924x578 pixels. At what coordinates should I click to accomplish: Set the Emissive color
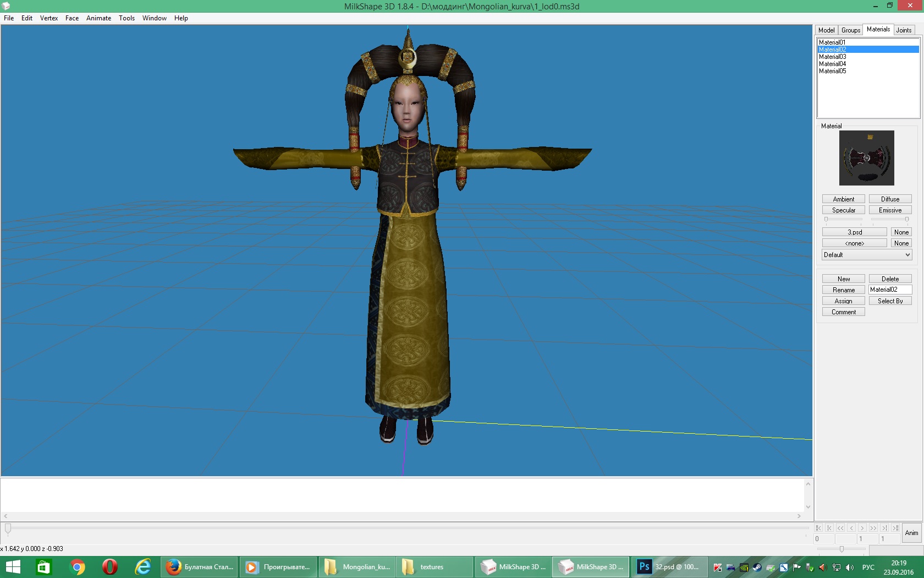pyautogui.click(x=890, y=210)
